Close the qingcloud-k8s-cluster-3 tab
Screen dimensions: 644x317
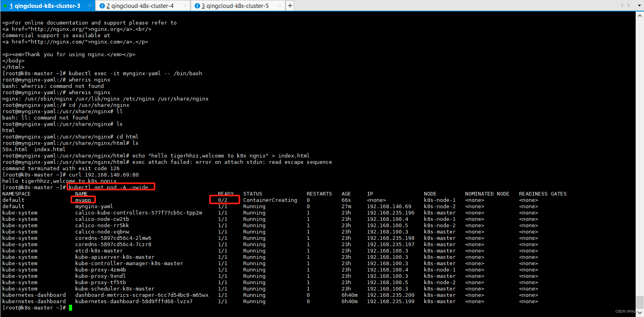90,6
